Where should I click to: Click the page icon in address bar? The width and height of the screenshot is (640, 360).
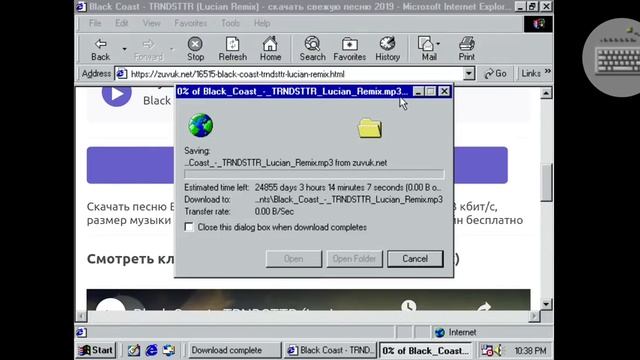click(x=121, y=74)
